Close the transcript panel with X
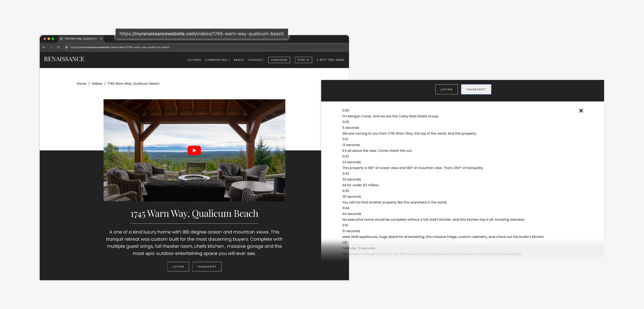 581,111
